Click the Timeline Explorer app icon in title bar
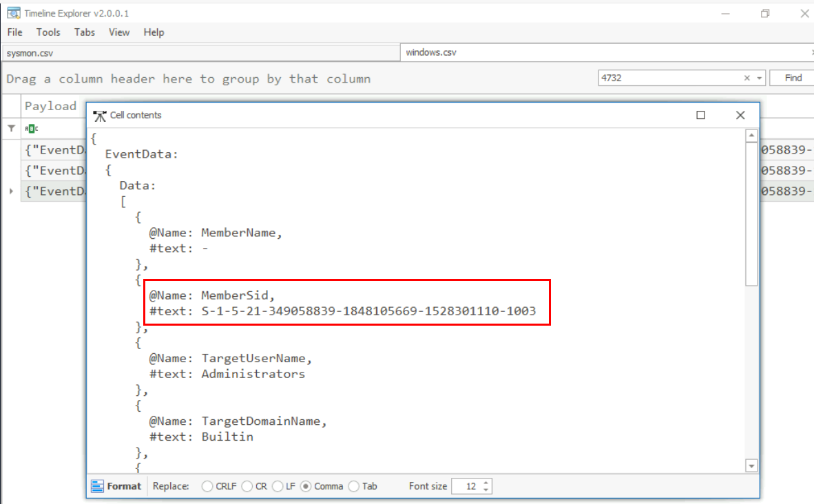The height and width of the screenshot is (504, 814). tap(13, 13)
